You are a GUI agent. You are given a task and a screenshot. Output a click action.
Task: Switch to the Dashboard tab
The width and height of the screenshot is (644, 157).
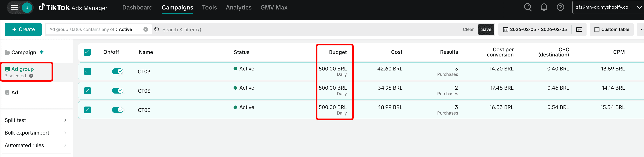pos(137,7)
